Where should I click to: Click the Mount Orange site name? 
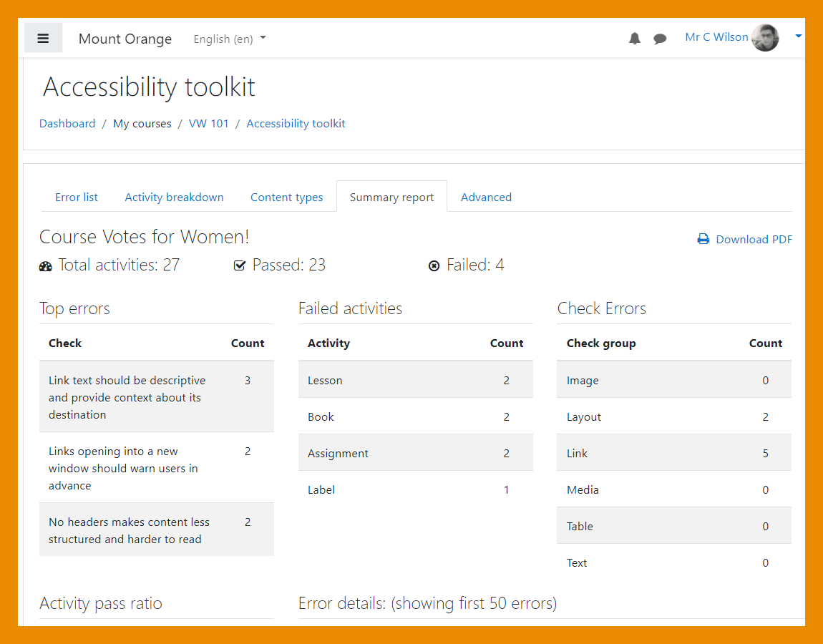click(125, 39)
